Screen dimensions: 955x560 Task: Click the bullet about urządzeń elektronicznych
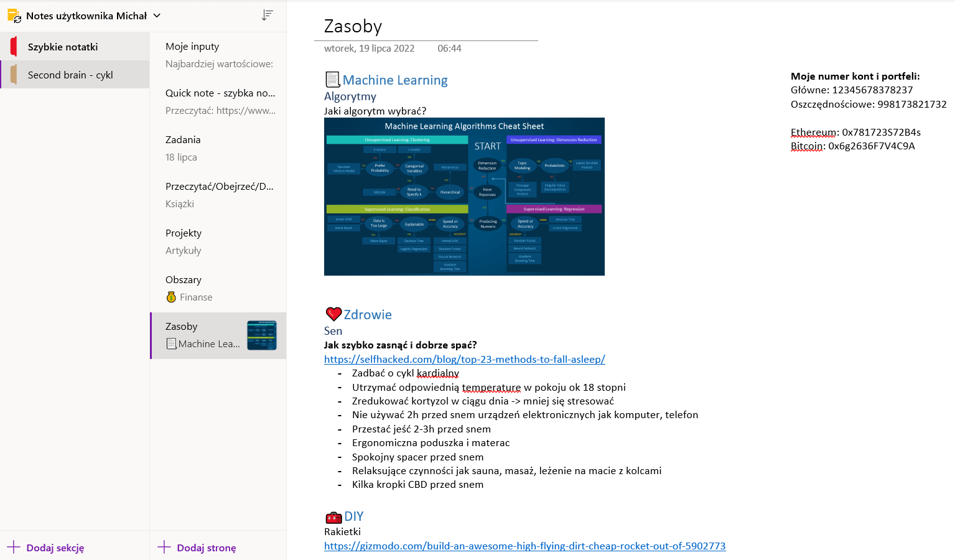[x=525, y=415]
